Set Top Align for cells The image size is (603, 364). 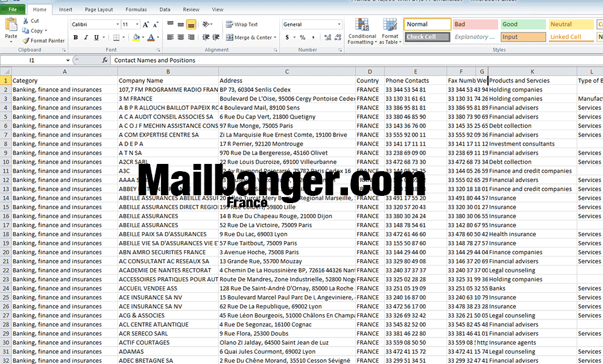(x=171, y=24)
